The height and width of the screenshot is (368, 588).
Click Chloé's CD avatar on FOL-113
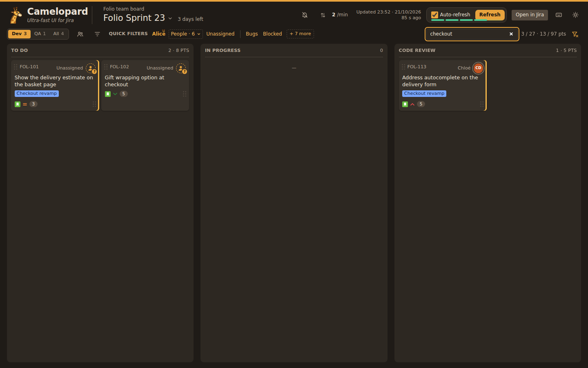click(x=478, y=68)
